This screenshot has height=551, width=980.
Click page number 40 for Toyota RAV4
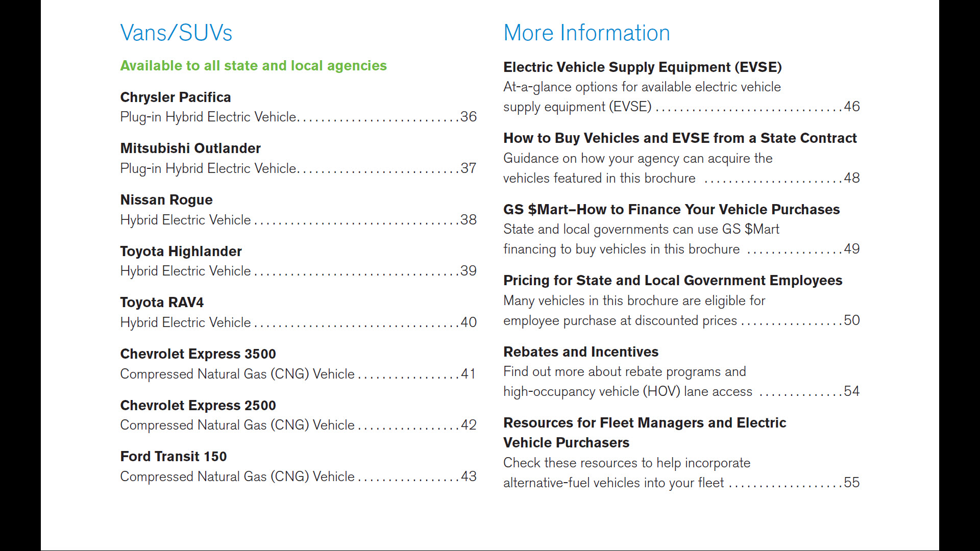(x=469, y=322)
